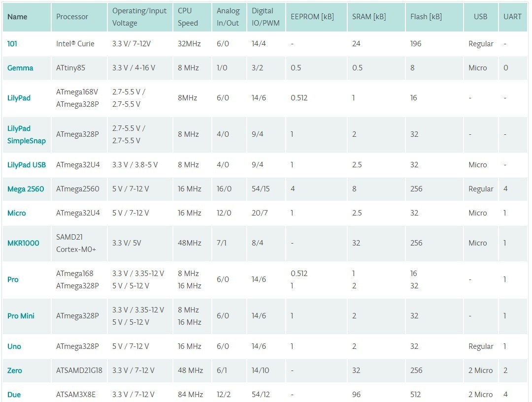Open the Gemma board link
Image resolution: width=532 pixels, height=402 pixels.
click(x=20, y=68)
